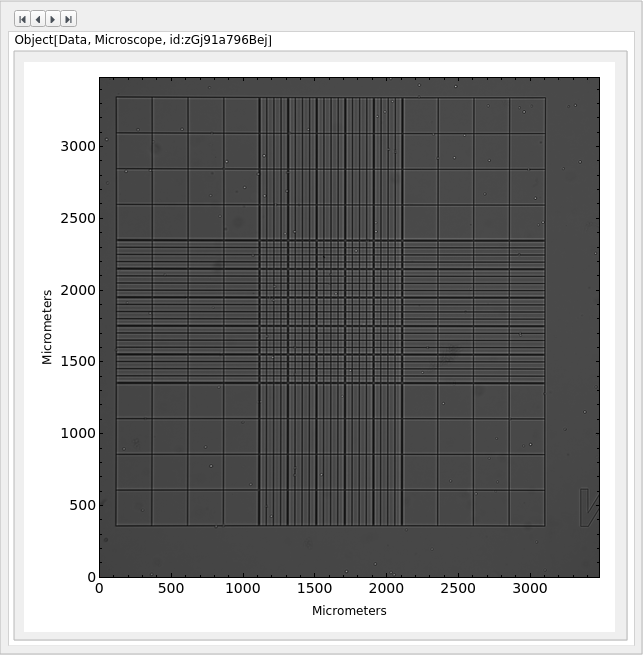Image resolution: width=643 pixels, height=656 pixels.
Task: Click y-axis tick label 2000
Action: point(77,290)
